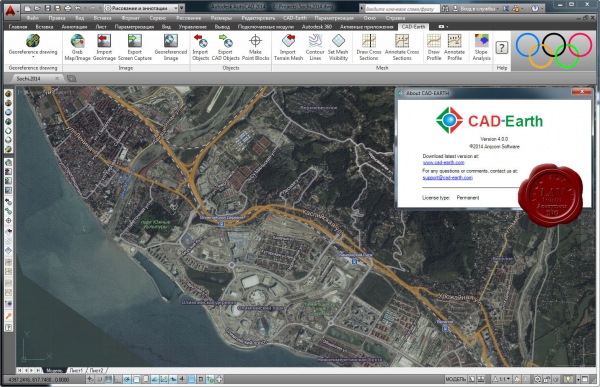Open Set Mesh Visibility
Image resolution: width=600 pixels, height=387 pixels.
tap(338, 47)
